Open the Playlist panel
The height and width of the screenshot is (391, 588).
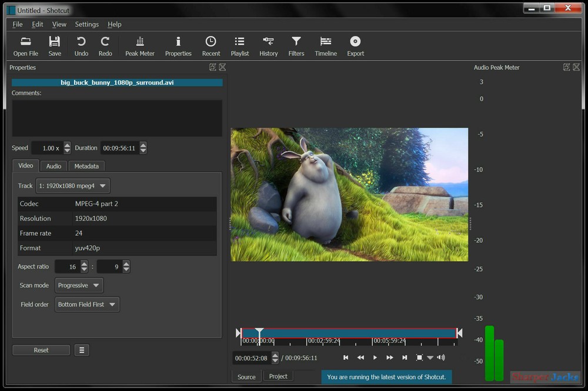239,45
